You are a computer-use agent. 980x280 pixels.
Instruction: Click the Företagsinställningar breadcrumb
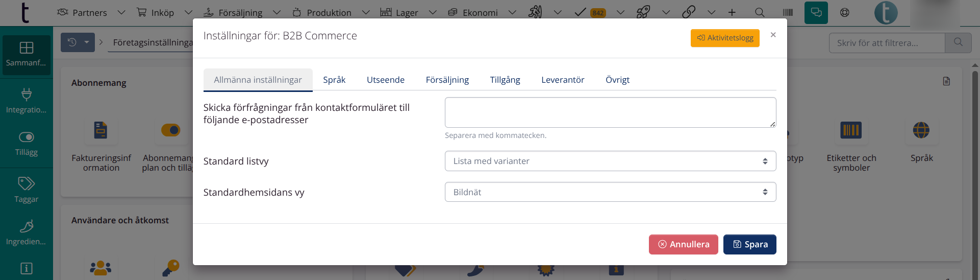pos(153,42)
